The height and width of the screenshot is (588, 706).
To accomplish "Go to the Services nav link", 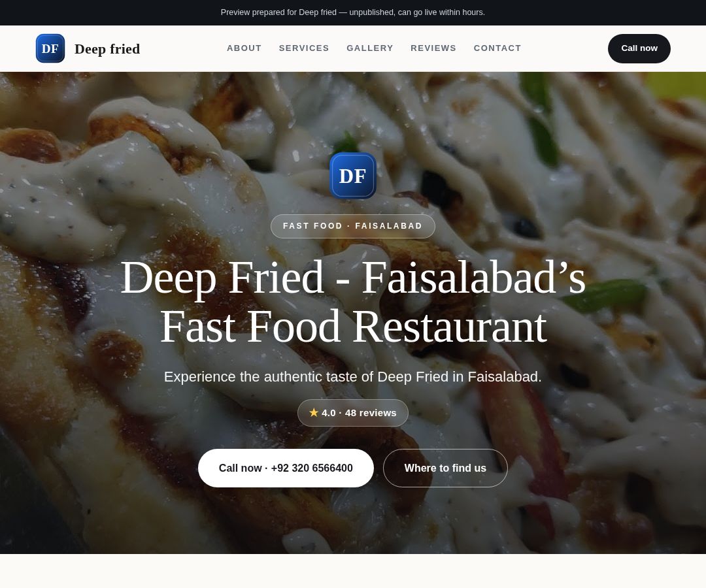I will 304,48.
